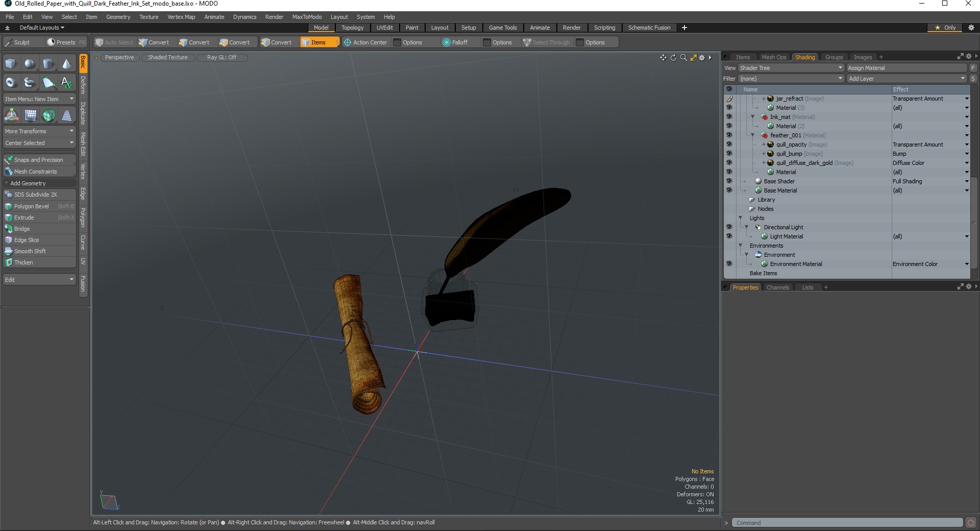Select the cone primitive tool
This screenshot has width=980, height=531.
[x=66, y=64]
